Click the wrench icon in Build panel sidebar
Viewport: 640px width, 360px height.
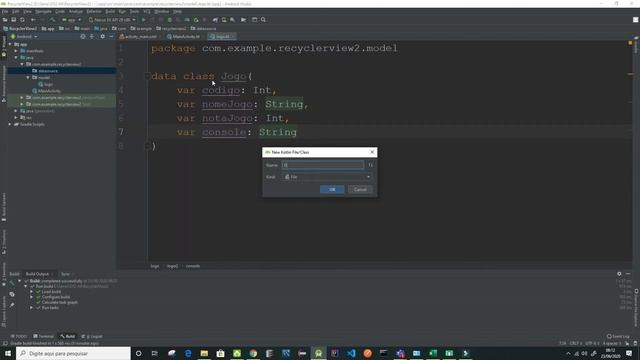point(12,282)
